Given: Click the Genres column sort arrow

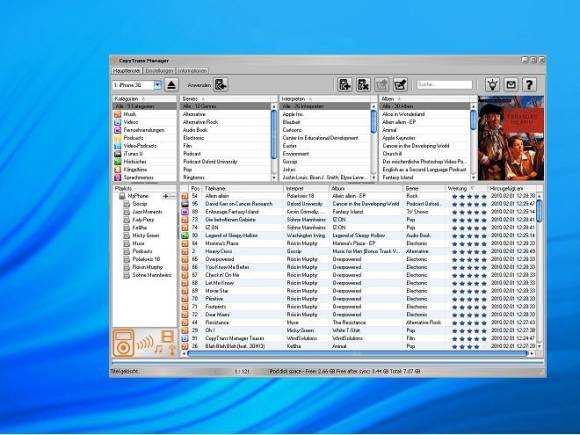Looking at the screenshot, I should (x=203, y=99).
